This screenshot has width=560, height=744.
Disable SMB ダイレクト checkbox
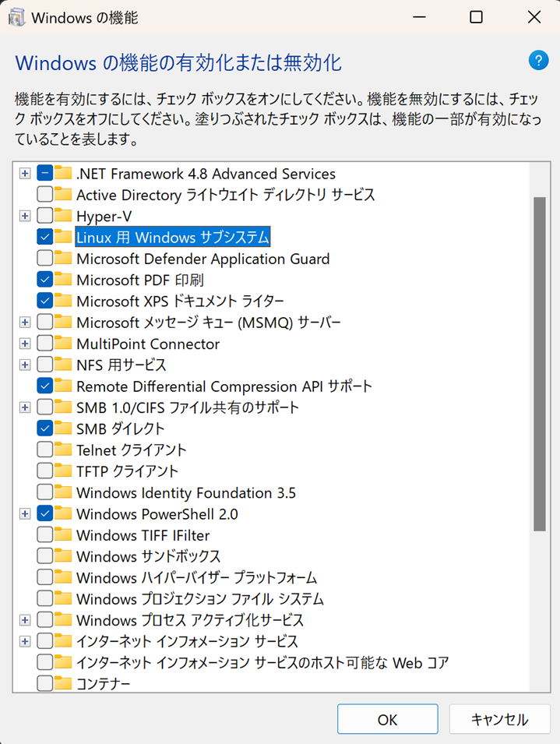click(45, 428)
